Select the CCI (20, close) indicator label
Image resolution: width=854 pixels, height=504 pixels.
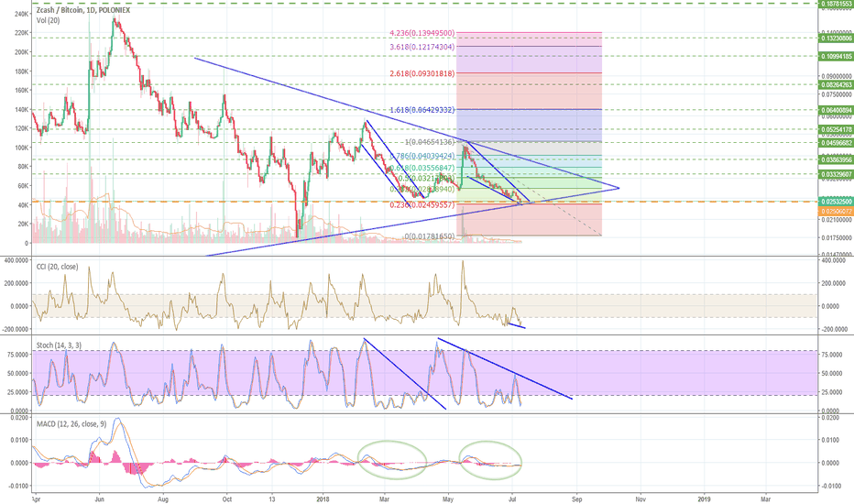pos(57,267)
